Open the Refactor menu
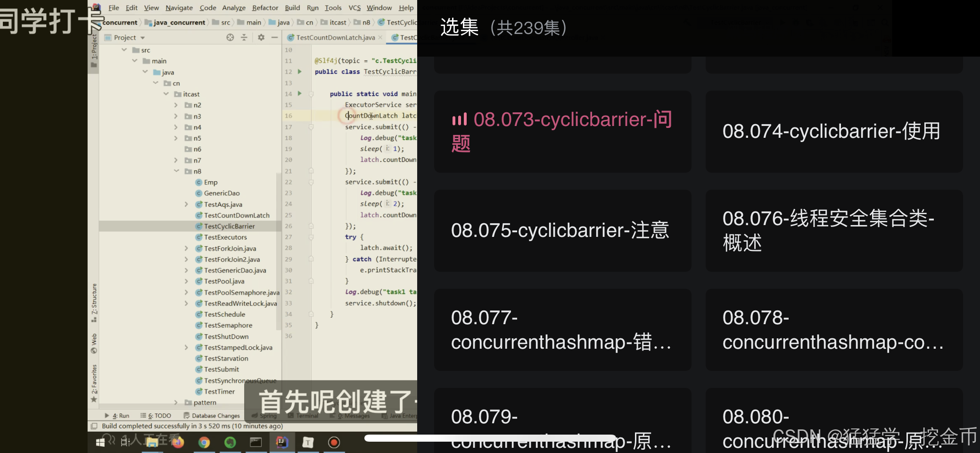Viewport: 980px width, 453px height. (x=265, y=8)
